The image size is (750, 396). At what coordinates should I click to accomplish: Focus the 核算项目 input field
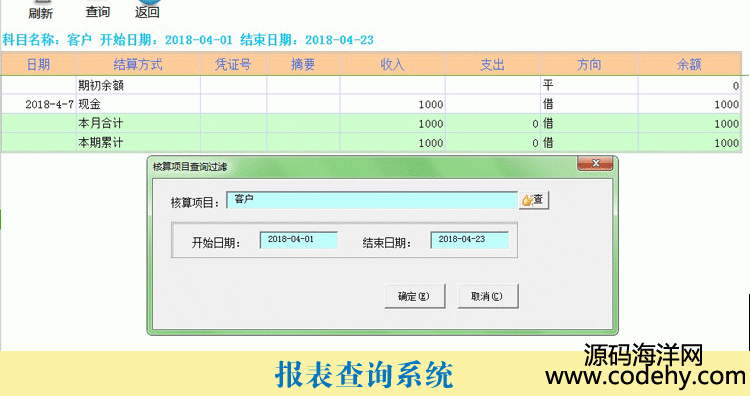point(372,199)
